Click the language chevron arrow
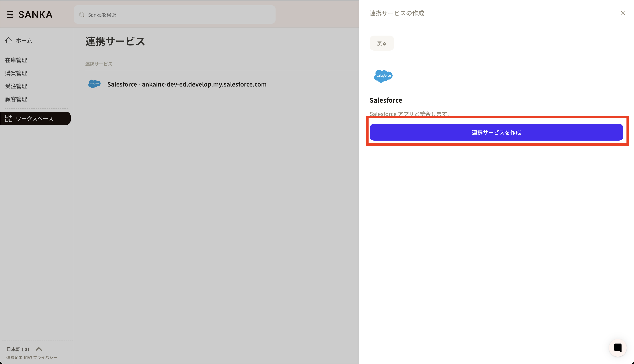Image resolution: width=634 pixels, height=364 pixels. (39, 349)
